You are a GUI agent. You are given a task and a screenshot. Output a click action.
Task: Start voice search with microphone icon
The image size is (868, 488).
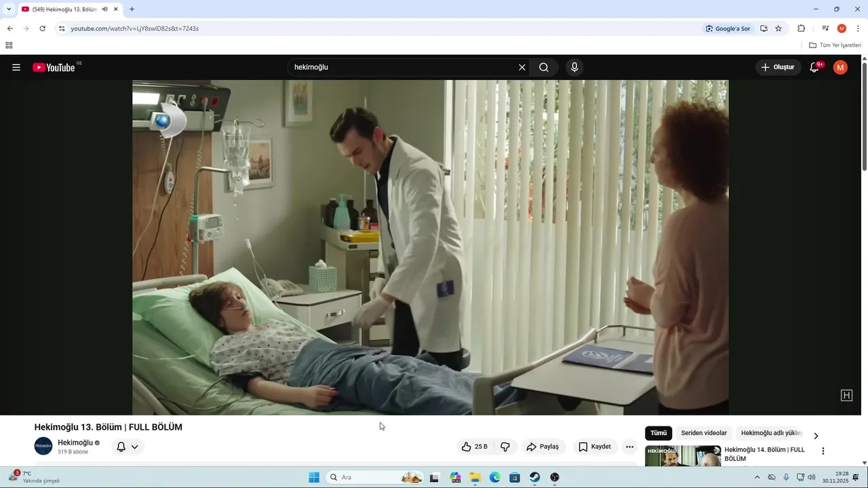(574, 67)
